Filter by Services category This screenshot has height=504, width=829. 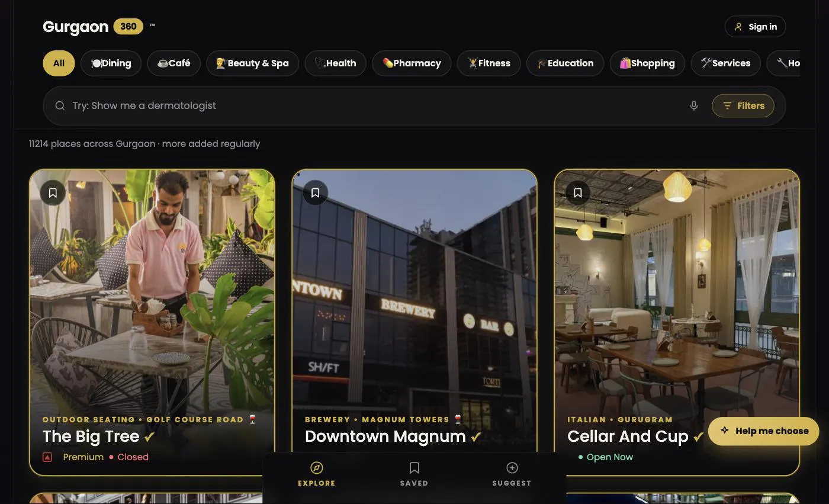725,63
